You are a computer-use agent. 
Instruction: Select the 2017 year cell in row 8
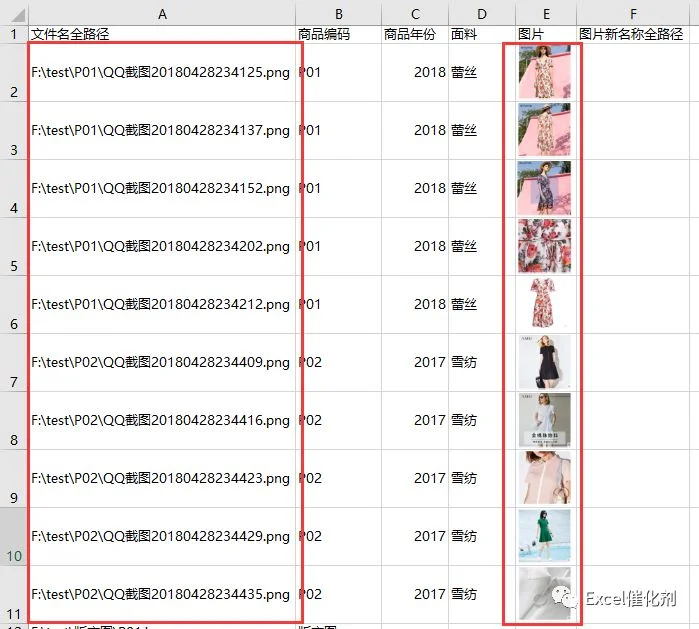(x=415, y=420)
